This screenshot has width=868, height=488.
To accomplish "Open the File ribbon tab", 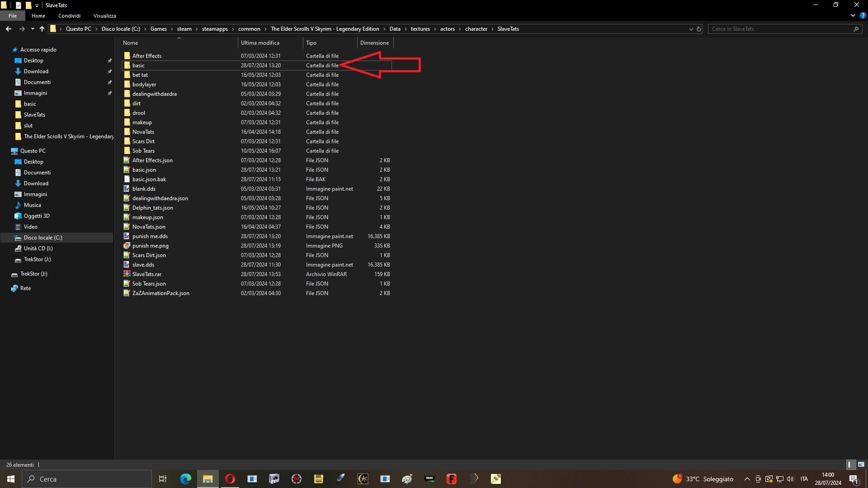I will [x=13, y=16].
